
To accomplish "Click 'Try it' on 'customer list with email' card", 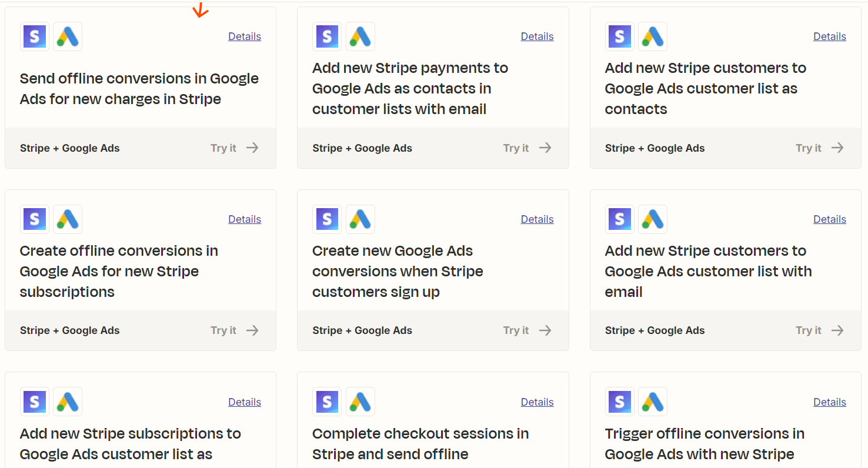I will pyautogui.click(x=809, y=330).
